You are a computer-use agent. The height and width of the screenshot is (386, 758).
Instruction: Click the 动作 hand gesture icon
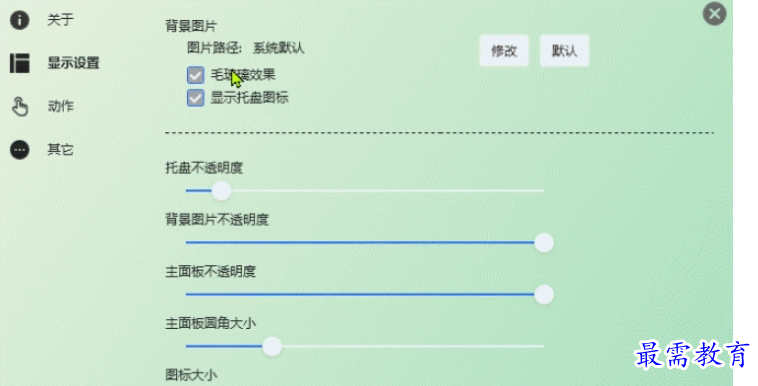(20, 106)
